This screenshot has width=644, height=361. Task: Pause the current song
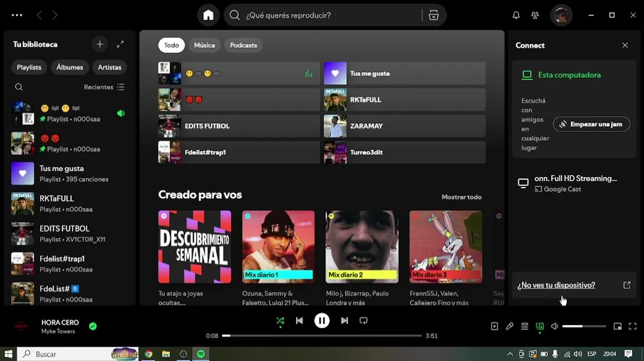(322, 320)
